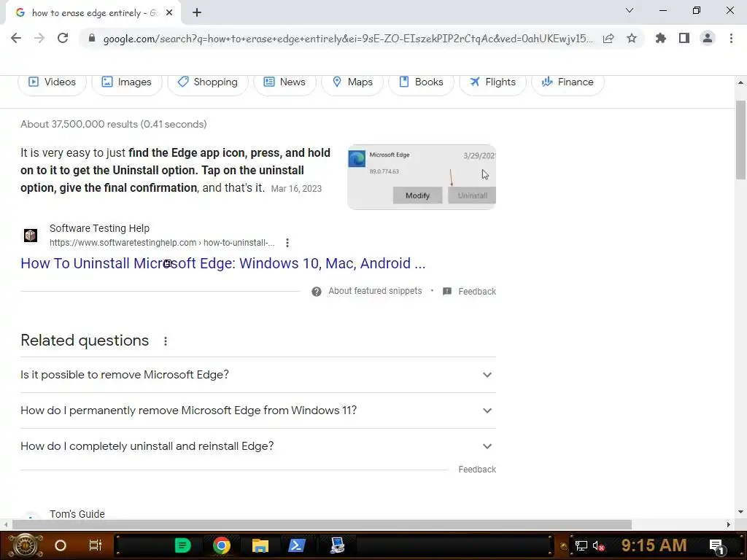Image resolution: width=747 pixels, height=560 pixels.
Task: Open a new tab with the plus button
Action: click(197, 13)
